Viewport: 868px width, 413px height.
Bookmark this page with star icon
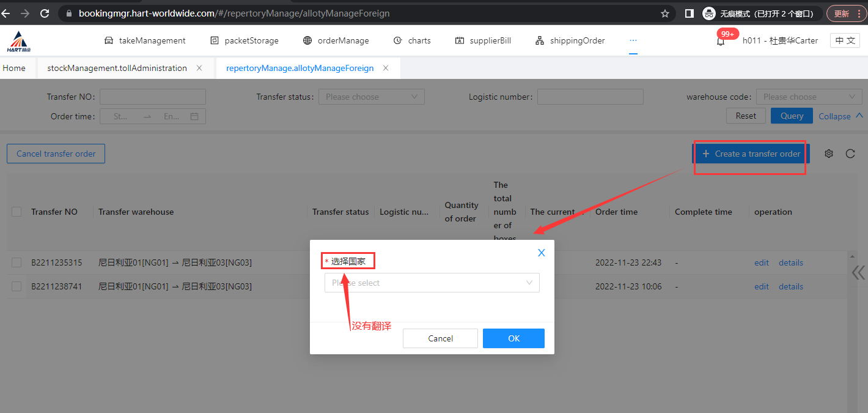(x=665, y=13)
